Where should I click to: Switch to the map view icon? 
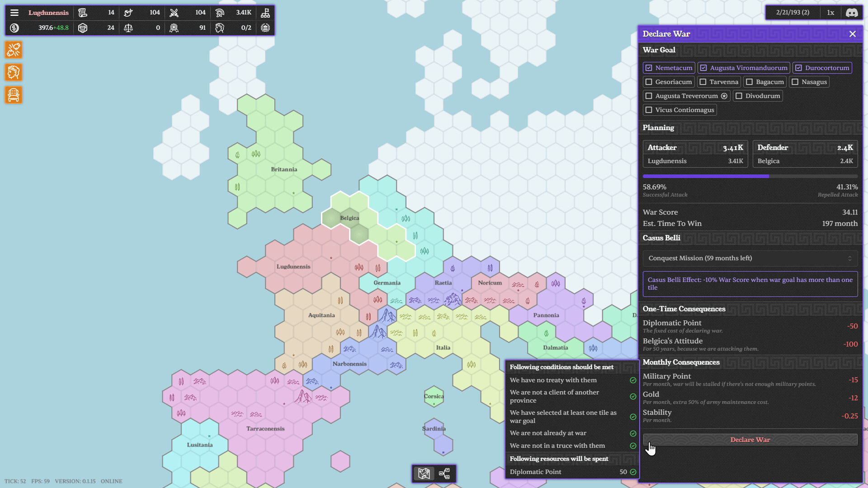(424, 474)
